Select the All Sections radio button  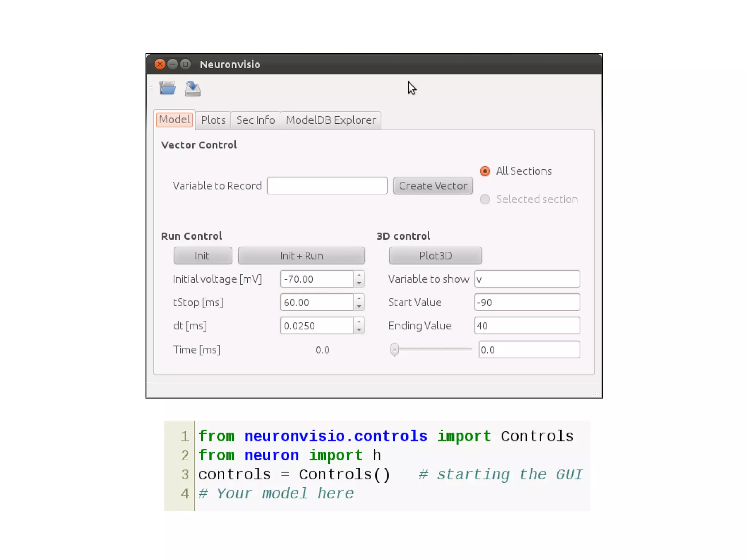485,171
